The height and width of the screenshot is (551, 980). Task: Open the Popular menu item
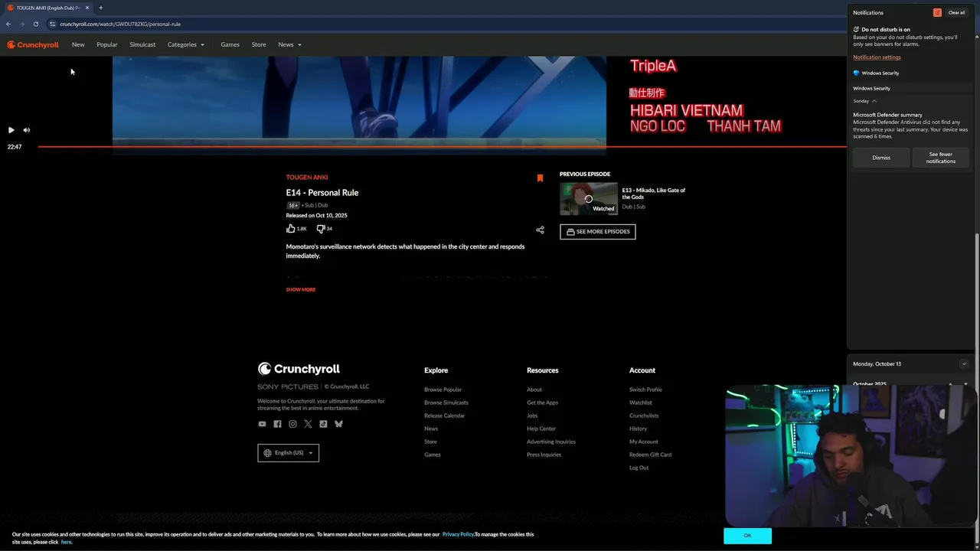point(107,44)
